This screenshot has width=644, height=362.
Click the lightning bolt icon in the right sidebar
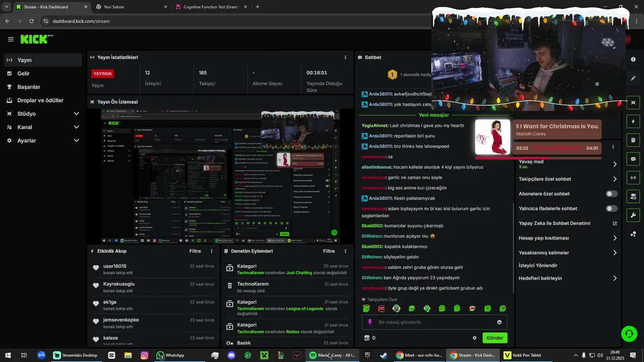coord(633,122)
